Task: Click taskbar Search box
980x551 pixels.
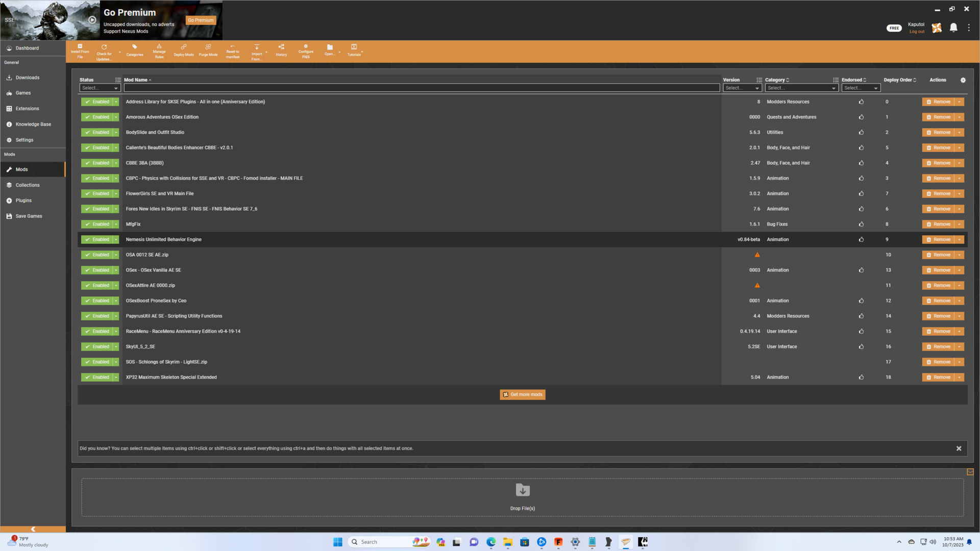Action: point(388,542)
